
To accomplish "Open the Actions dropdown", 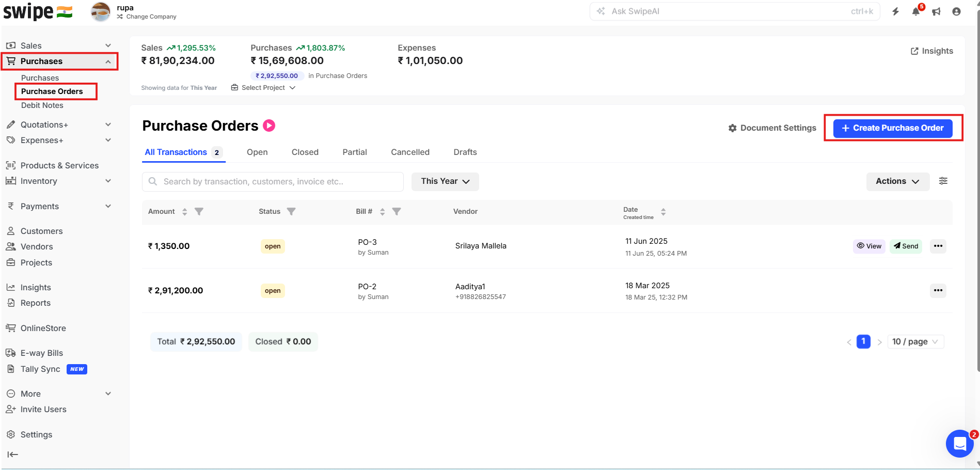I will point(897,181).
